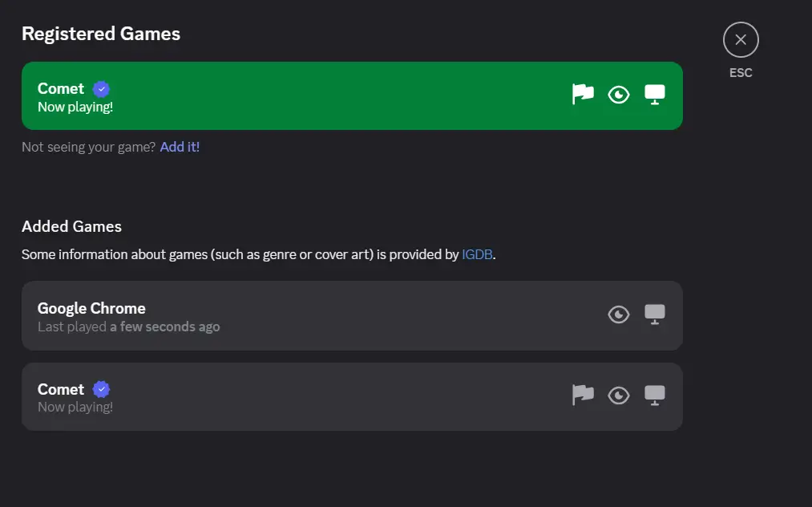The height and width of the screenshot is (507, 812).
Task: Select the Comet name under Added Games
Action: click(x=61, y=389)
